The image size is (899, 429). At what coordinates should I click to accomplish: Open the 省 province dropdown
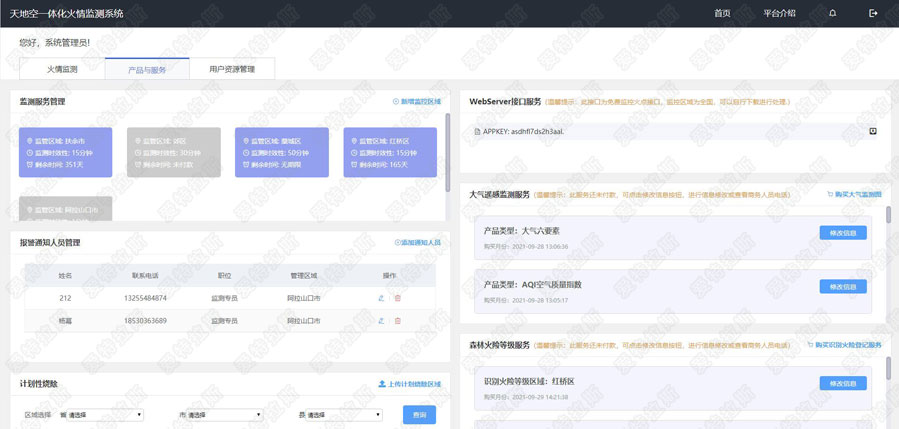tap(103, 414)
